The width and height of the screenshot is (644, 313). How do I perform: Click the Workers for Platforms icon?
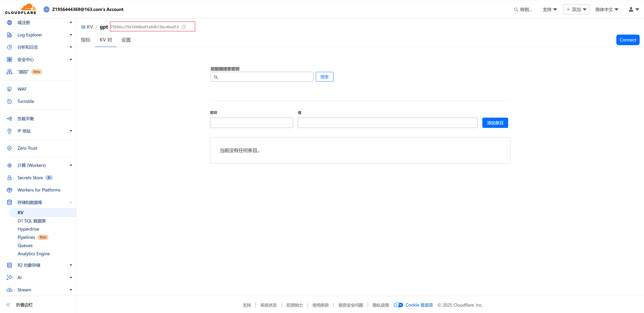(x=10, y=190)
